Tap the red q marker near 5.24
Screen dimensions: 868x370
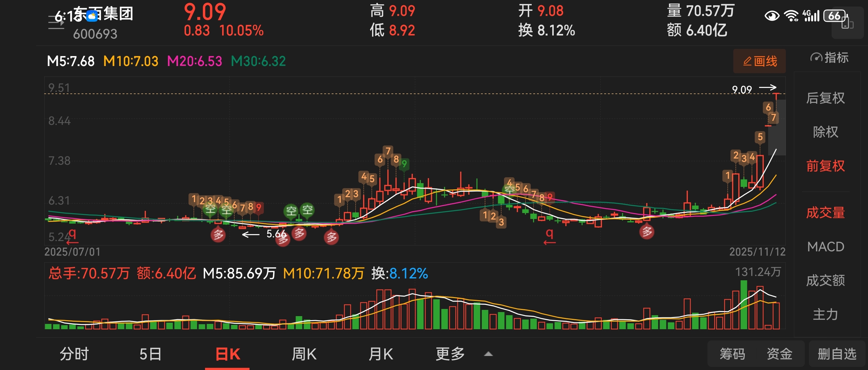point(72,234)
